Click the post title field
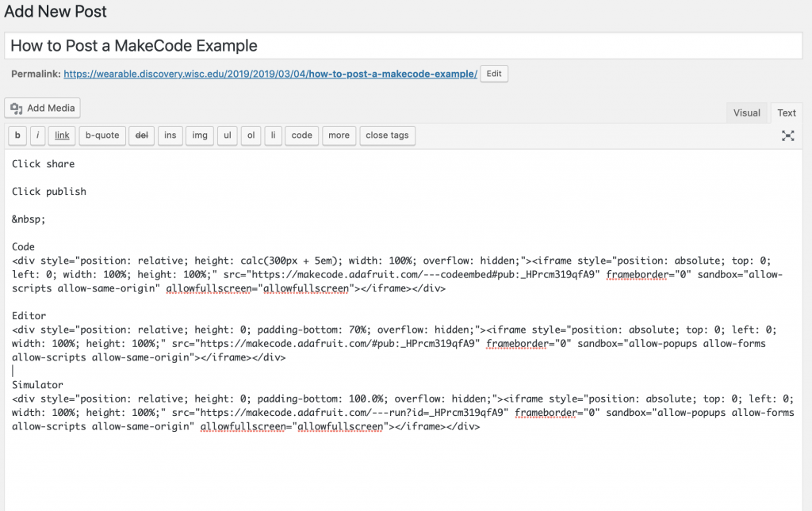 click(404, 45)
